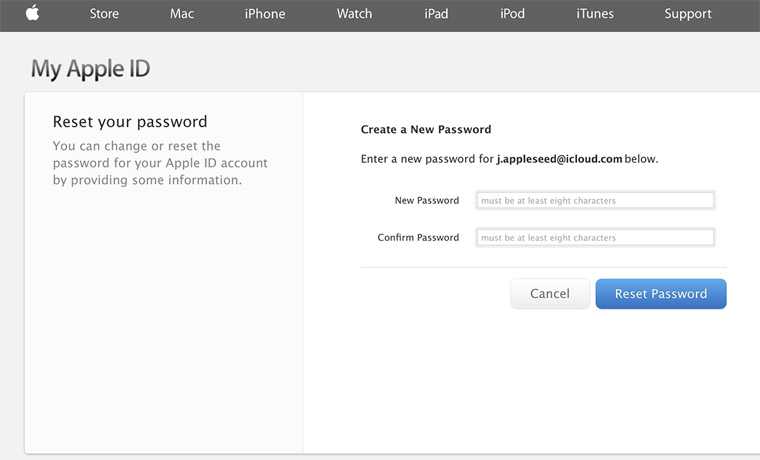The height and width of the screenshot is (460, 760).
Task: Select the j.appleseed@icloud.com email text
Action: coord(559,159)
